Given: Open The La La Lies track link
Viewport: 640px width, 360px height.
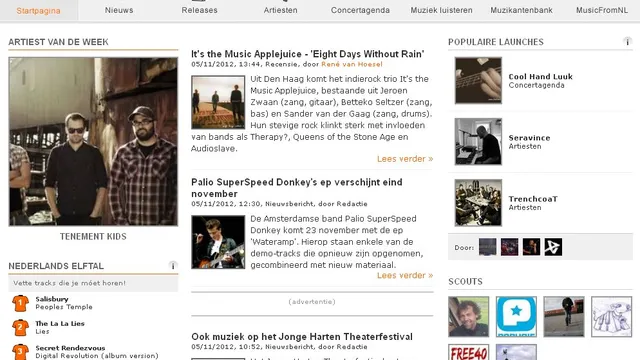Looking at the screenshot, I should click(x=60, y=323).
